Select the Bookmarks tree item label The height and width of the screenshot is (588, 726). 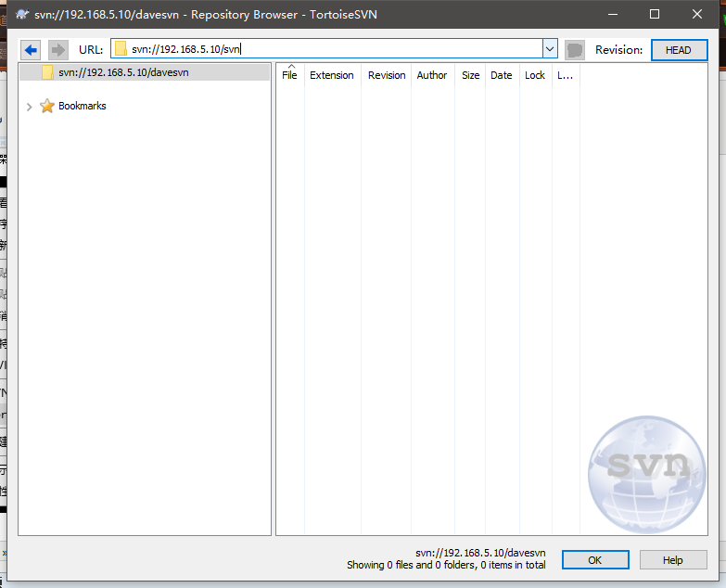[83, 106]
